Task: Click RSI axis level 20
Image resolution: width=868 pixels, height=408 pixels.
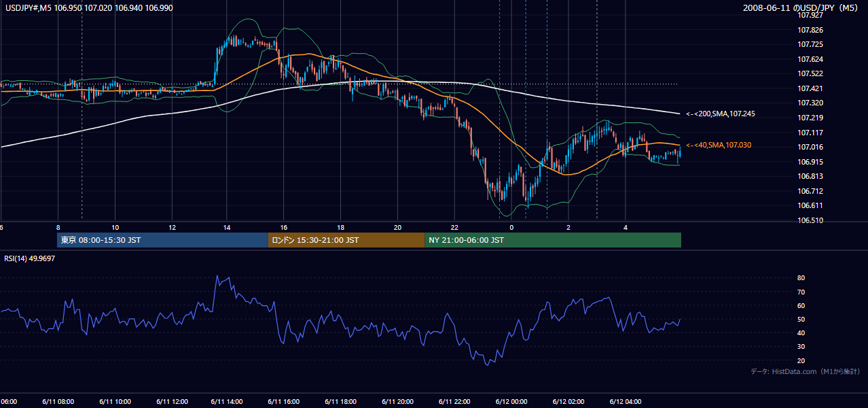Action: (801, 360)
